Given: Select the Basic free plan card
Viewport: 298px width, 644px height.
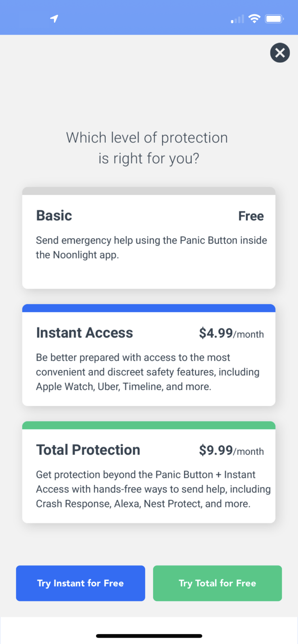Looking at the screenshot, I should (149, 238).
